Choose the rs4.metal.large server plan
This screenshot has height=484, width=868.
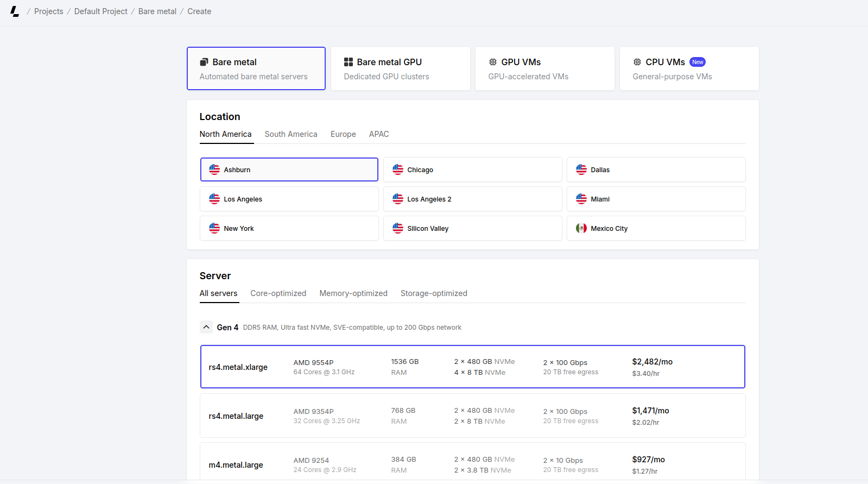click(472, 416)
